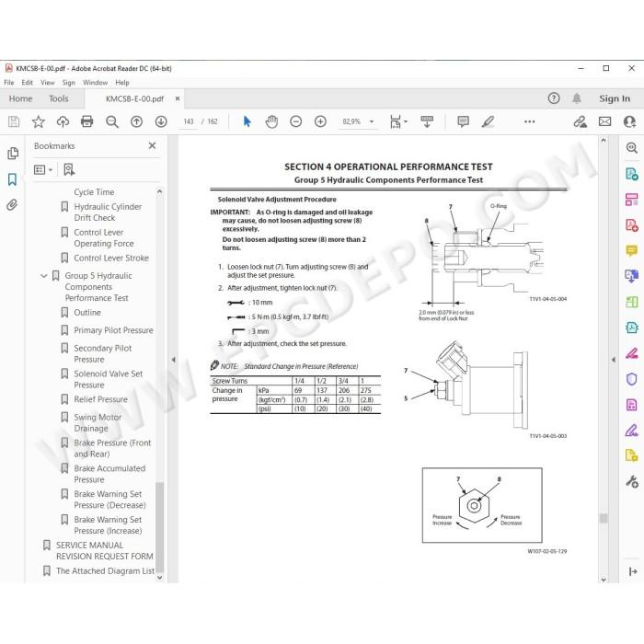
Task: Collapse left navigation pane arrow
Action: click(x=173, y=360)
